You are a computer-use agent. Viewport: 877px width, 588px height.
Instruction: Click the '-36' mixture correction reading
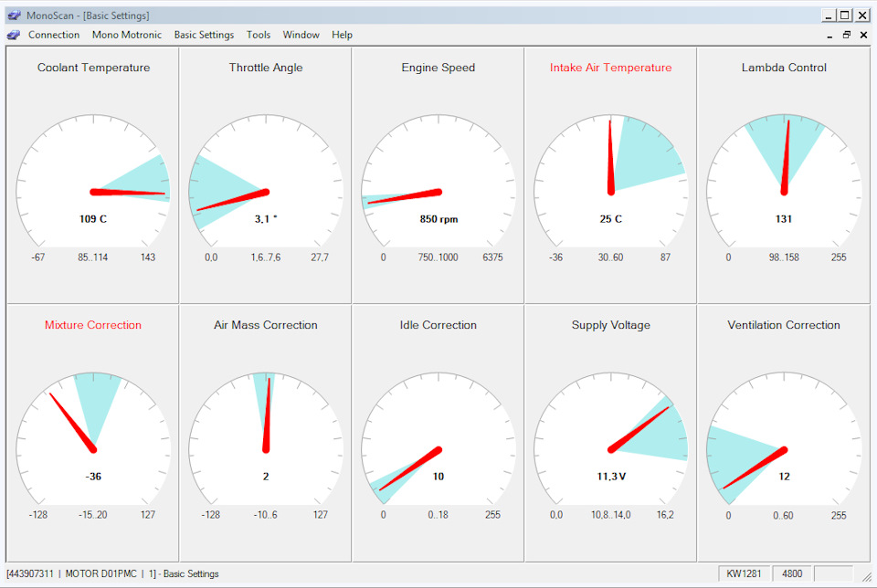(93, 477)
